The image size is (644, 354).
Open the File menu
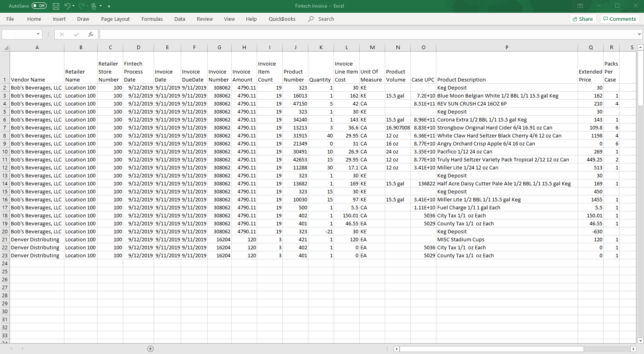pyautogui.click(x=10, y=19)
